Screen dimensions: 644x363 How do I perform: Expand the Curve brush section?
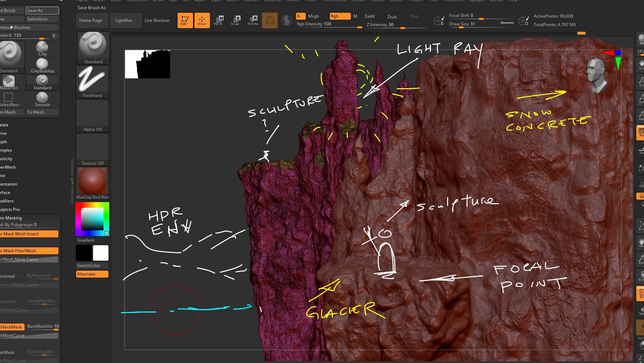point(4,133)
